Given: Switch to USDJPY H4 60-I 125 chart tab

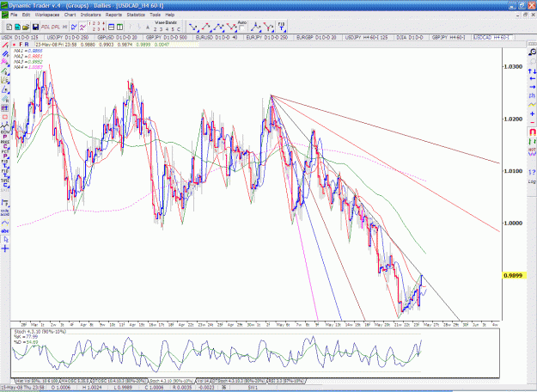Looking at the screenshot, I should pyautogui.click(x=366, y=37).
